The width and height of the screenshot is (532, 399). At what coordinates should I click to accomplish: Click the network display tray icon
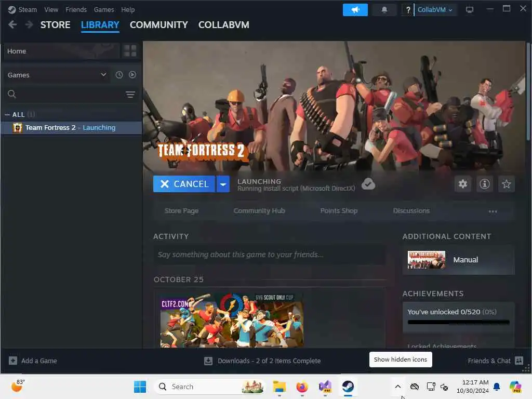pyautogui.click(x=431, y=387)
